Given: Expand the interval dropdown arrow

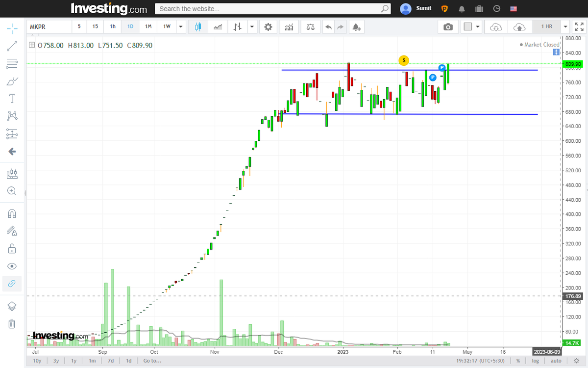Looking at the screenshot, I should [x=181, y=26].
